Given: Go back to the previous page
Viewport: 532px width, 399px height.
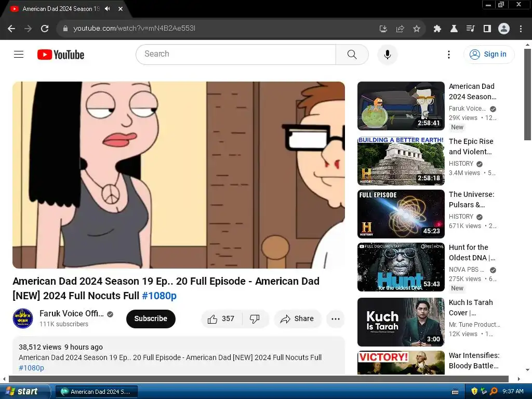Looking at the screenshot, I should pyautogui.click(x=11, y=29).
